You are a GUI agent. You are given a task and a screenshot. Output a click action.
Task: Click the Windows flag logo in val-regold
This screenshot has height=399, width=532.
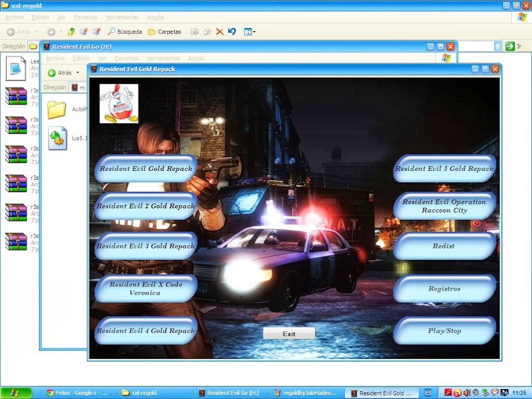[522, 17]
